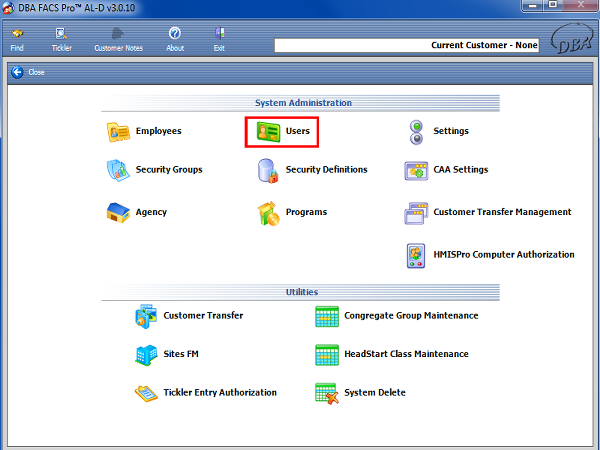Click the Customer Transfer utility label
Image resolution: width=600 pixels, height=450 pixels.
tap(203, 315)
